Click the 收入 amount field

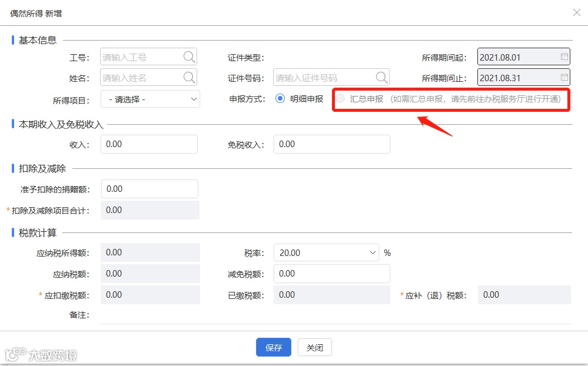149,144
